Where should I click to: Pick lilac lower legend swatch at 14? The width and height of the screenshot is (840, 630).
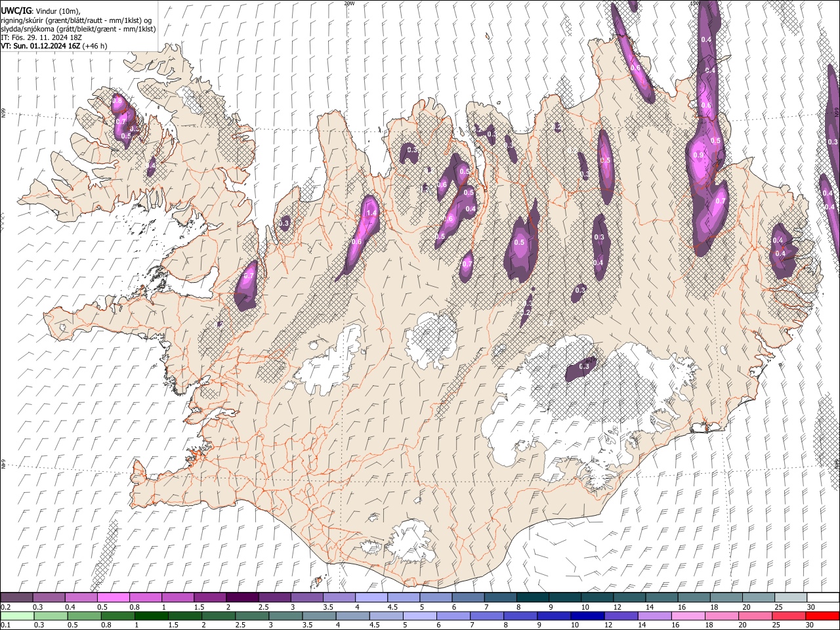pos(654,616)
